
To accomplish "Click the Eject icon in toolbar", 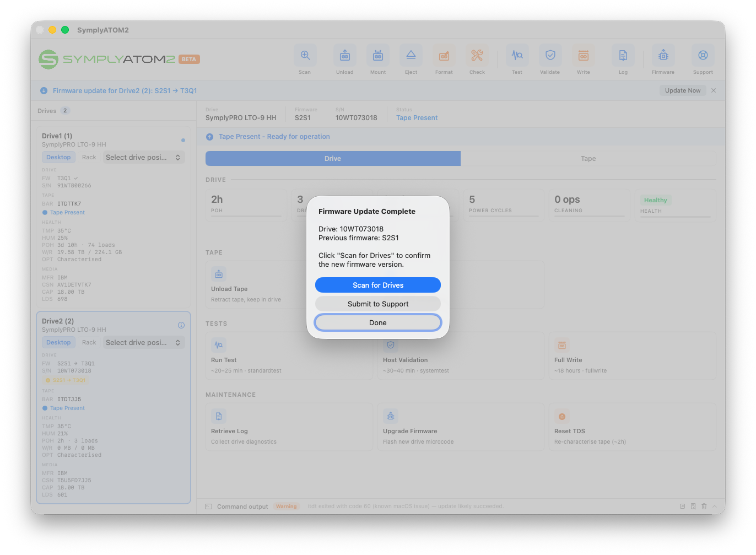I will click(x=411, y=56).
